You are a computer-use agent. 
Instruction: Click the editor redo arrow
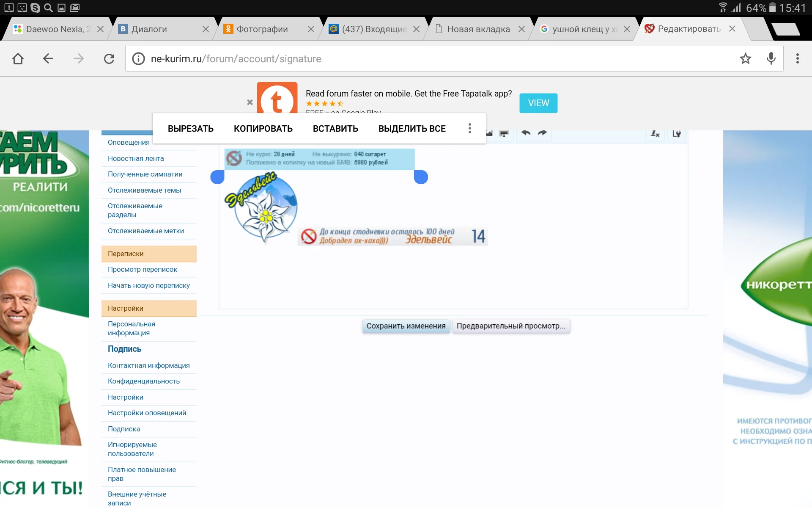(542, 133)
